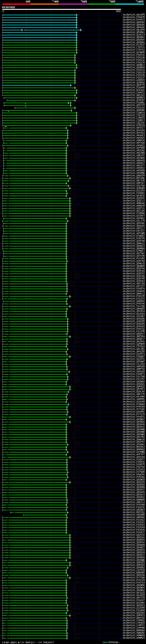
Task: Select the label UniRef100_Q9SEB9
Action: click(134, 487)
